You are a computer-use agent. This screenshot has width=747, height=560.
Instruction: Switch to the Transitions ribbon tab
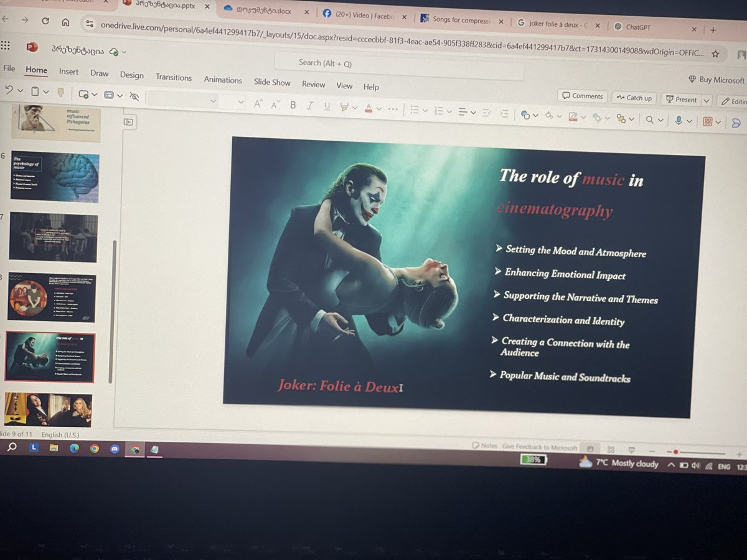(174, 77)
